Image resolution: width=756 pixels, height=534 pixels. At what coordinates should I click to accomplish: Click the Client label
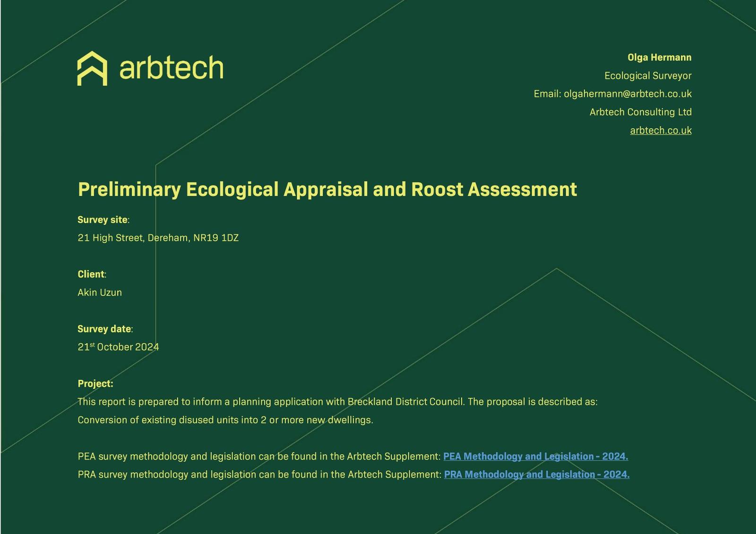tap(91, 274)
